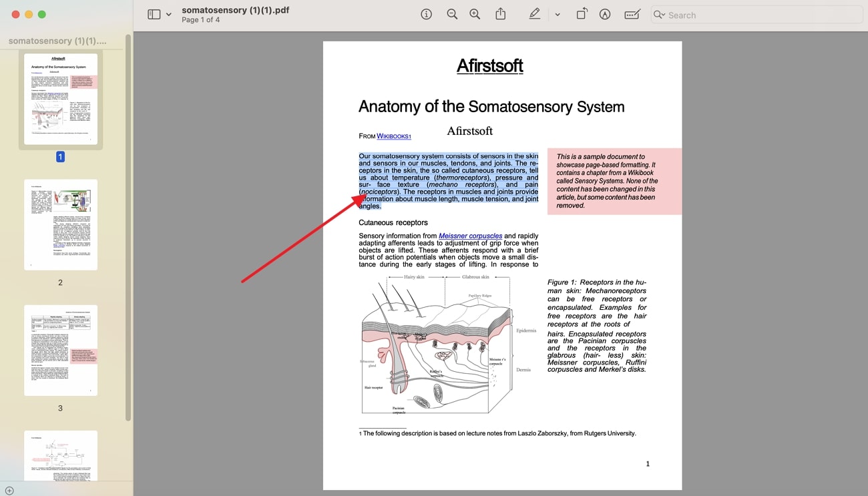Select page 3 thumbnail in sidebar
Screen dimensions: 868x496
click(x=60, y=350)
